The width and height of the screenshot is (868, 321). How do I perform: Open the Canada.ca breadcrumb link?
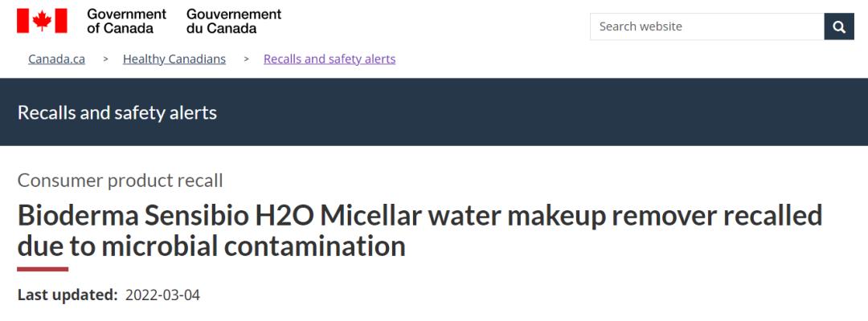56,59
